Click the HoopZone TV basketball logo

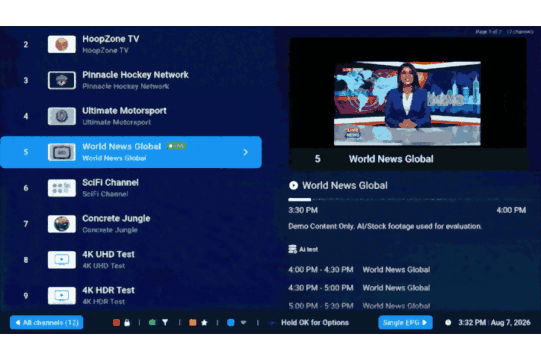coord(62,44)
